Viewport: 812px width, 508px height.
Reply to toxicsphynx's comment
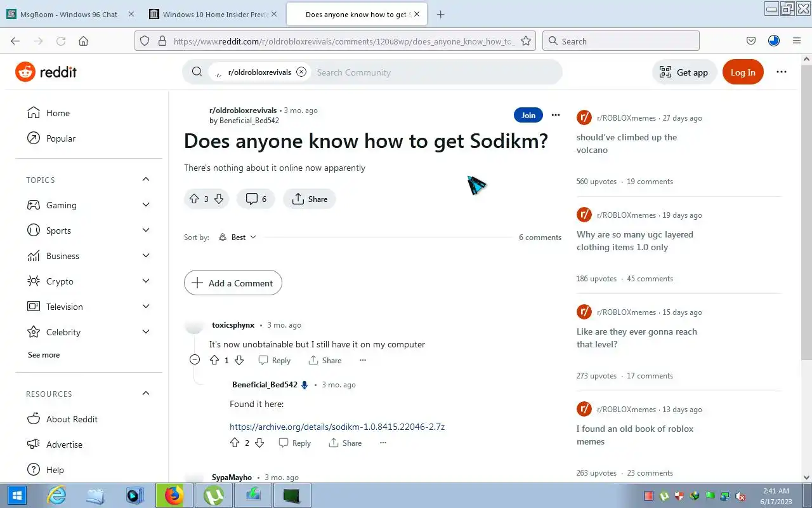point(274,360)
